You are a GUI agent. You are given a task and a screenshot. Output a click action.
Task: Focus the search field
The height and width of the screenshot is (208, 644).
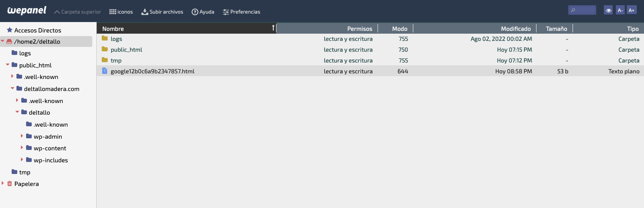(x=582, y=10)
